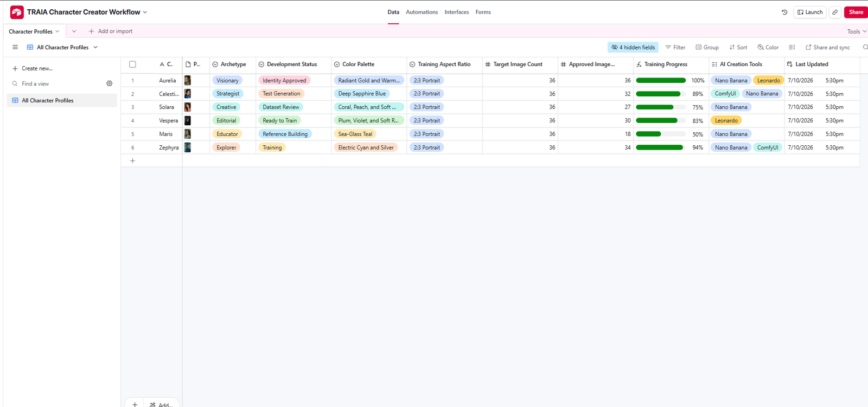Image resolution: width=868 pixels, height=407 pixels.
Task: Click the AI Creation Tools column header
Action: coord(746,64)
